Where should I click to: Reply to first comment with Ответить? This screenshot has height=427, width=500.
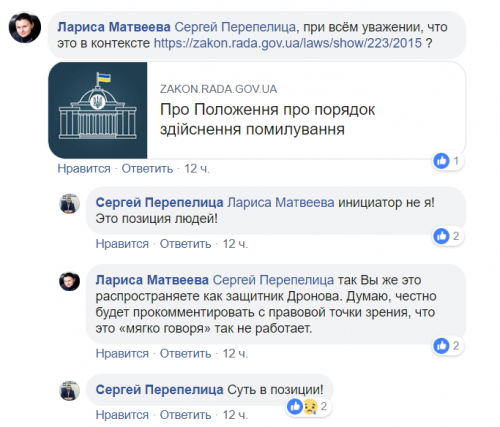147,169
